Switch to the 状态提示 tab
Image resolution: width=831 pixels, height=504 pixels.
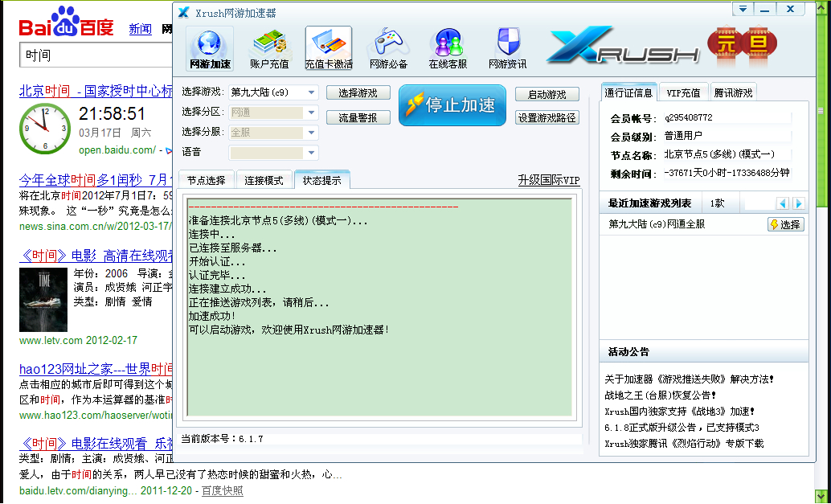(321, 180)
